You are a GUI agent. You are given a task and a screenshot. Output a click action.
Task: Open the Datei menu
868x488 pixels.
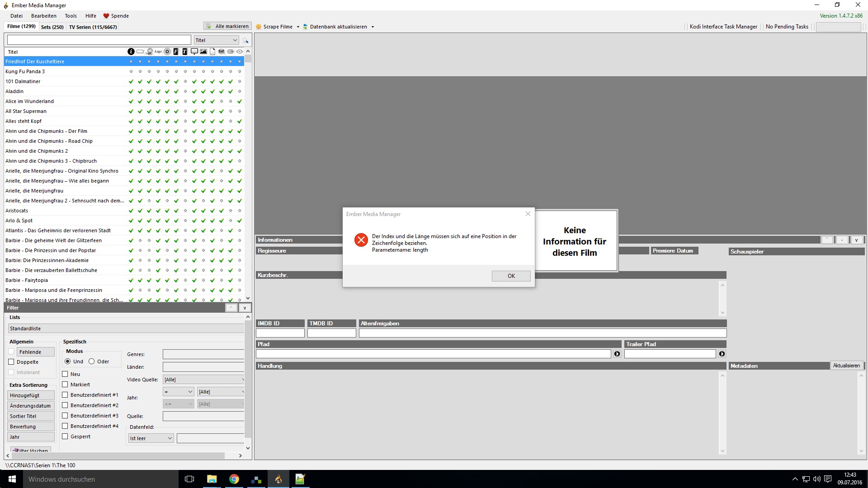pyautogui.click(x=16, y=16)
